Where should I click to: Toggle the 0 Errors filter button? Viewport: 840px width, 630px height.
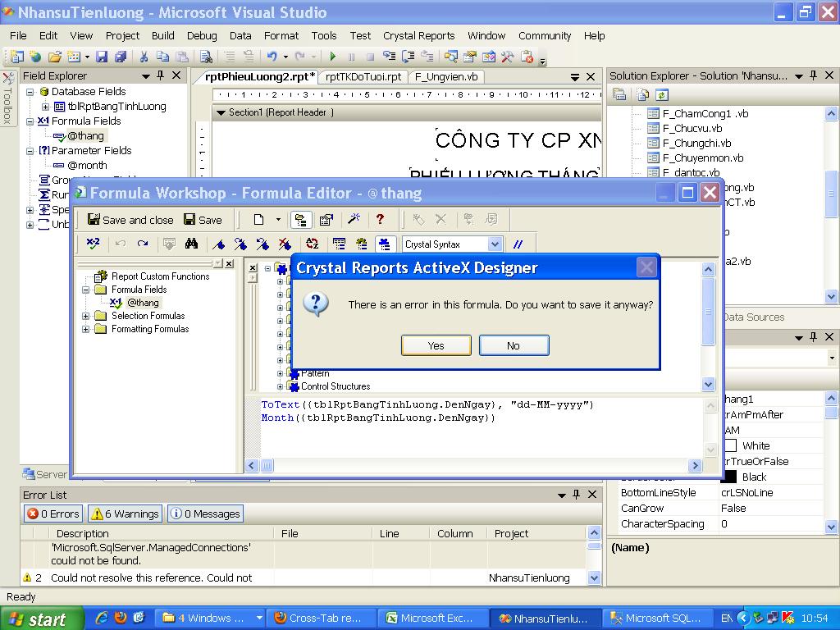pyautogui.click(x=53, y=514)
